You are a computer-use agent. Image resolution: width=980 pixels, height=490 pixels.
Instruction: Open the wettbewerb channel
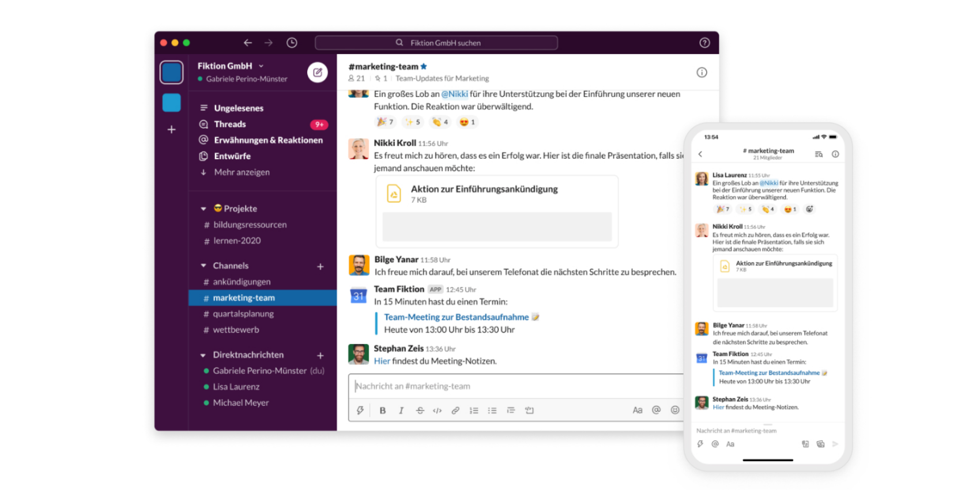pyautogui.click(x=236, y=330)
